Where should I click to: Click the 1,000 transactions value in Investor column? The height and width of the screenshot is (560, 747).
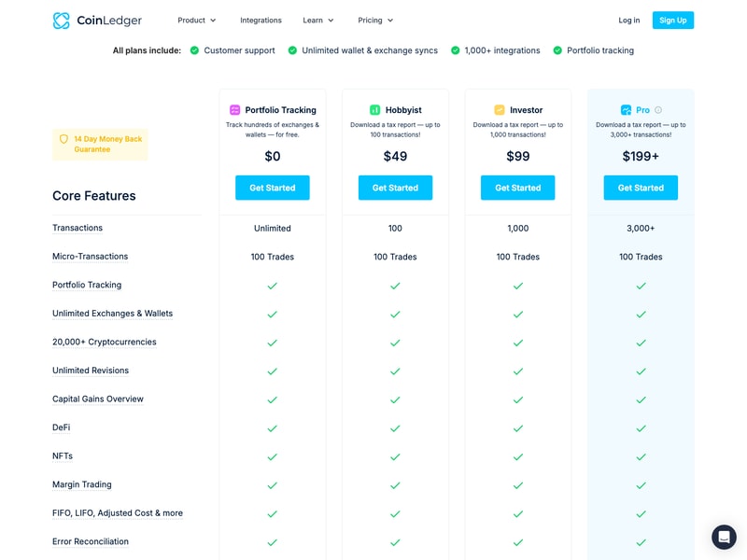518,228
